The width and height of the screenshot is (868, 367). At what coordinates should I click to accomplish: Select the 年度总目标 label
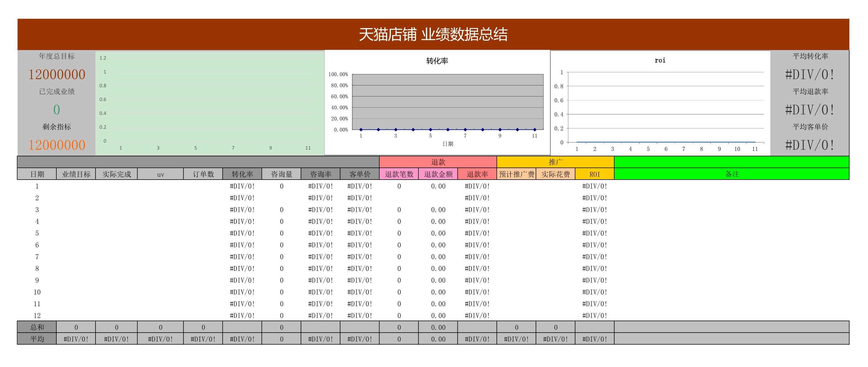tap(57, 56)
